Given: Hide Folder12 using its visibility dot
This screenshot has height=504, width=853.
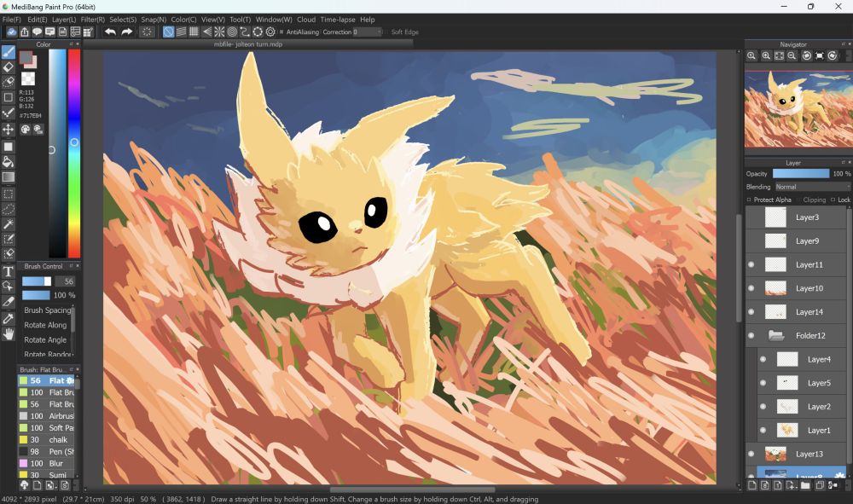Looking at the screenshot, I should (751, 335).
